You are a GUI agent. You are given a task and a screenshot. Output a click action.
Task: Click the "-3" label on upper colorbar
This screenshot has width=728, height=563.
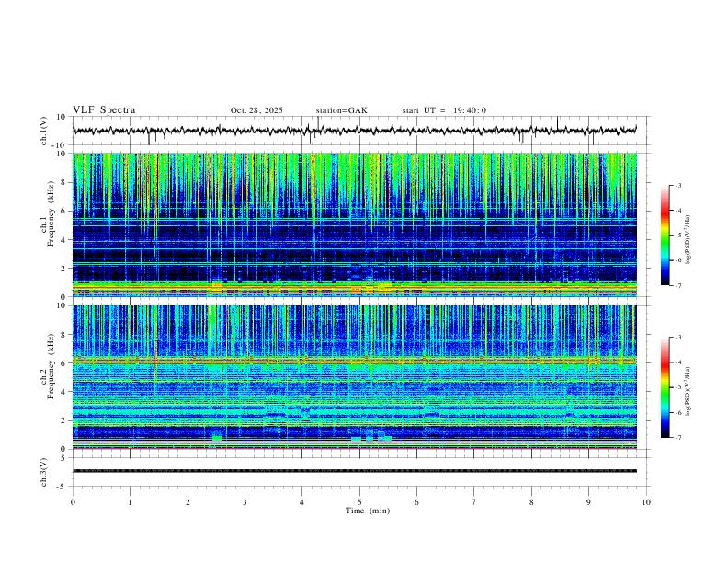point(677,185)
